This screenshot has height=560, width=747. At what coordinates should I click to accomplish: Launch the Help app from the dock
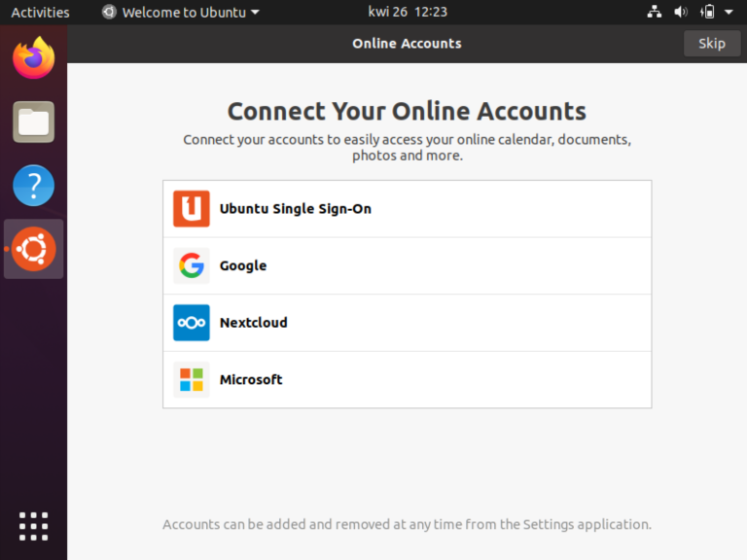pos(33,186)
